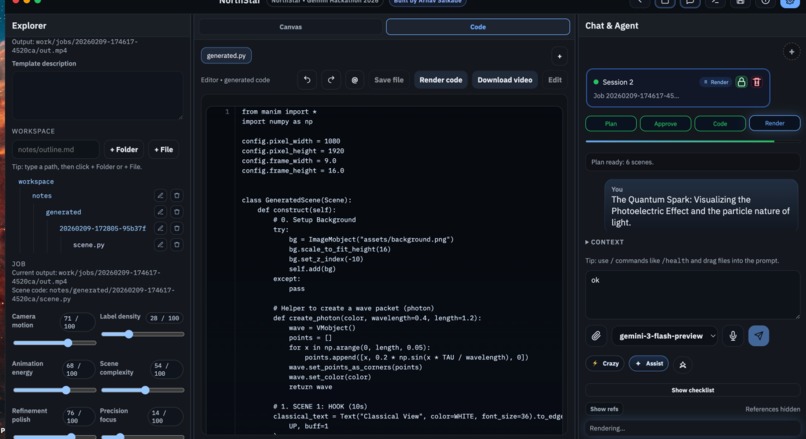
Task: Adjust the Animation energy slider
Action: [x=54, y=390]
